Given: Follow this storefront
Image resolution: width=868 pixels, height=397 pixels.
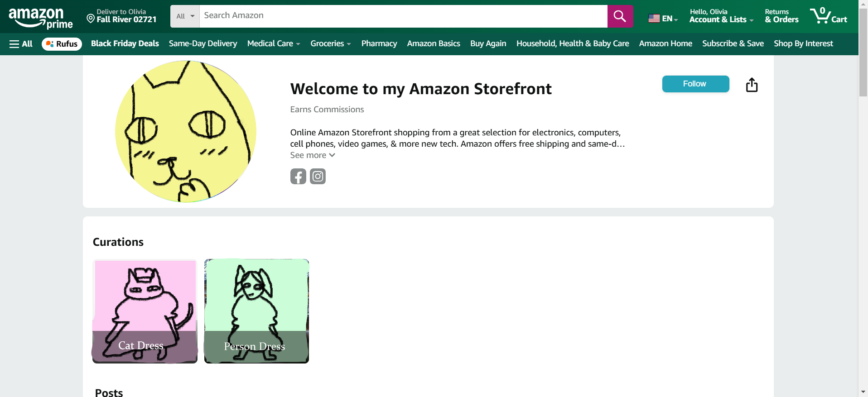Looking at the screenshot, I should coord(695,84).
